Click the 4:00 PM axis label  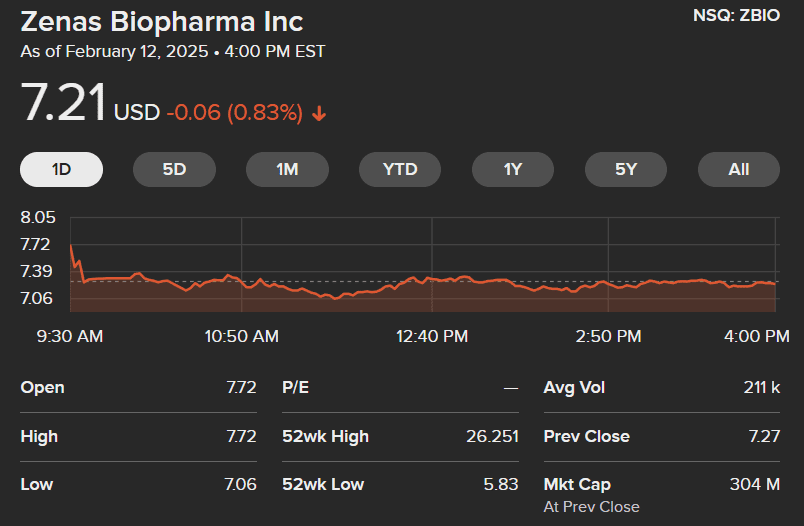(756, 337)
